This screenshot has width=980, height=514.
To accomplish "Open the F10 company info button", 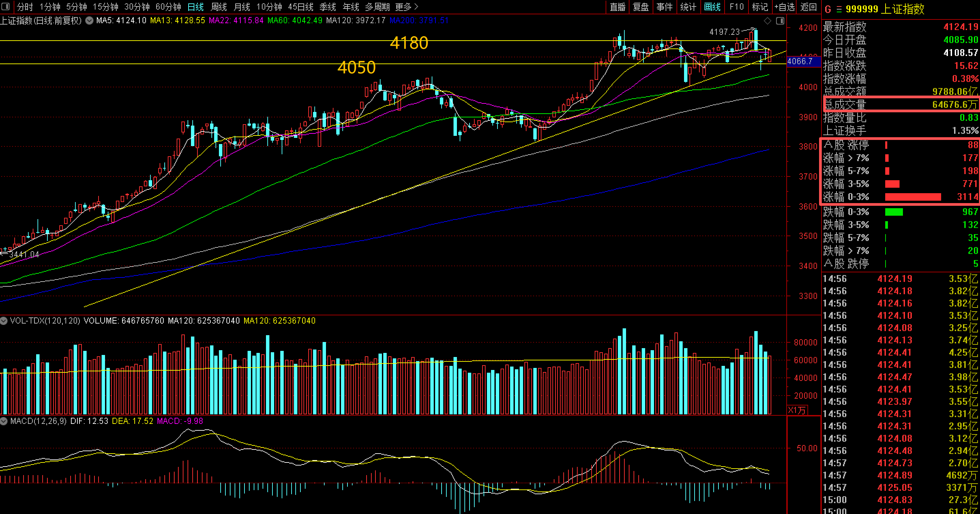I will coord(737,7).
